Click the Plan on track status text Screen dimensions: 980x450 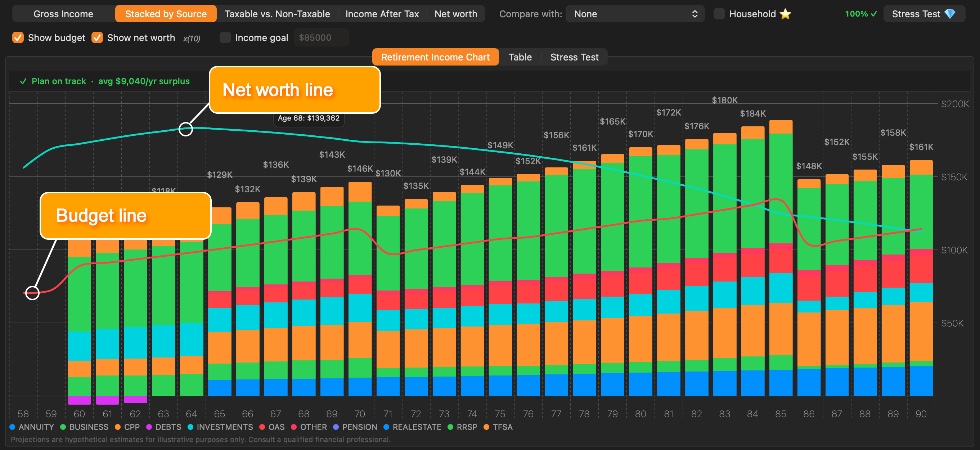59,81
